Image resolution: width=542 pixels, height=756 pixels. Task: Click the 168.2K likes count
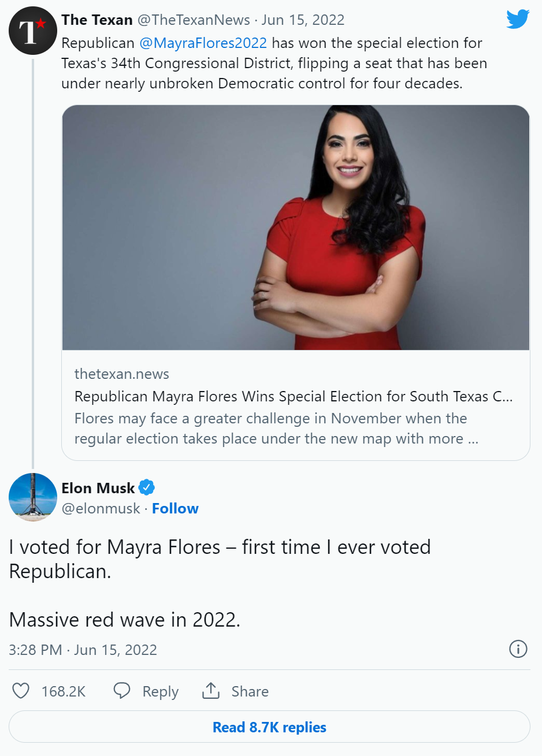point(64,691)
